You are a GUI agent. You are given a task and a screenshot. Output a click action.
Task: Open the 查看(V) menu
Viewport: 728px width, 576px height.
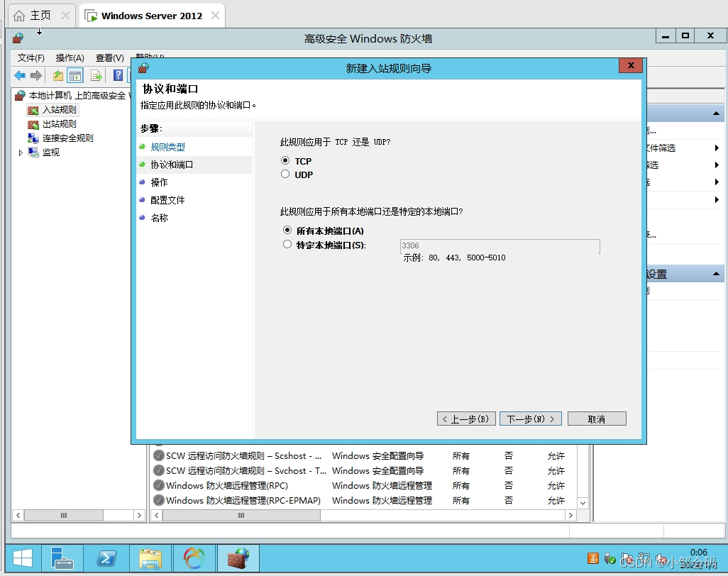click(109, 58)
